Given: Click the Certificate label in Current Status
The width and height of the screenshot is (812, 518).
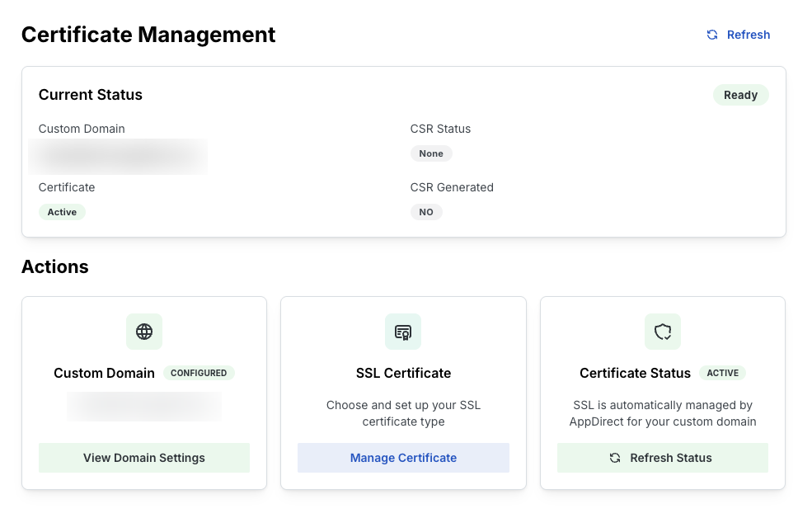Looking at the screenshot, I should click(67, 187).
